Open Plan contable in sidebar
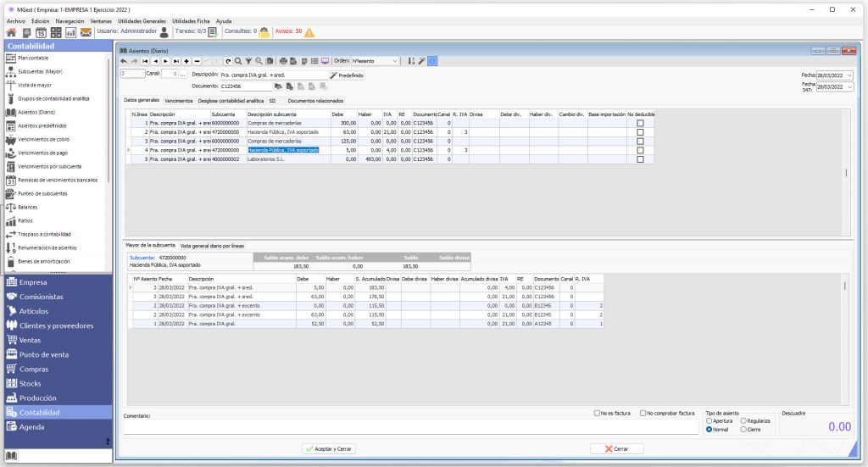The height and width of the screenshot is (467, 868). 33,58
